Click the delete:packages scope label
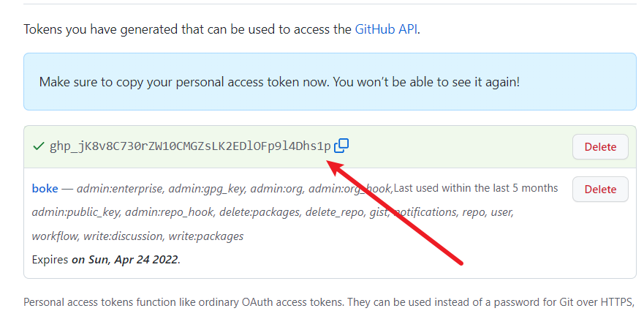 coord(258,212)
